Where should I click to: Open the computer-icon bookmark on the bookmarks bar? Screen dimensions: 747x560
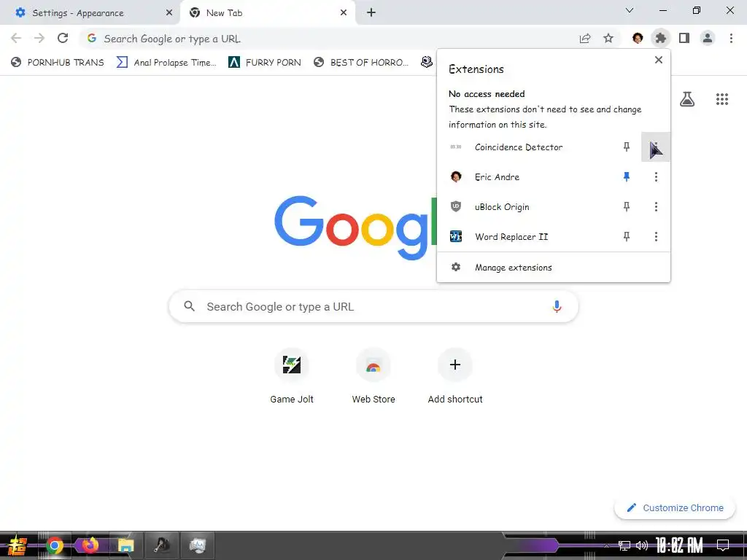point(426,62)
